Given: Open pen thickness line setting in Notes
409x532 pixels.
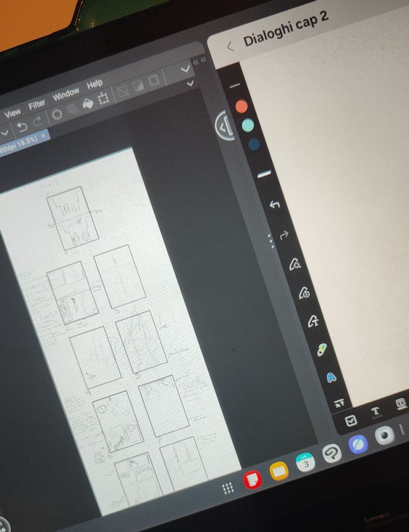Looking at the screenshot, I should pos(264,174).
